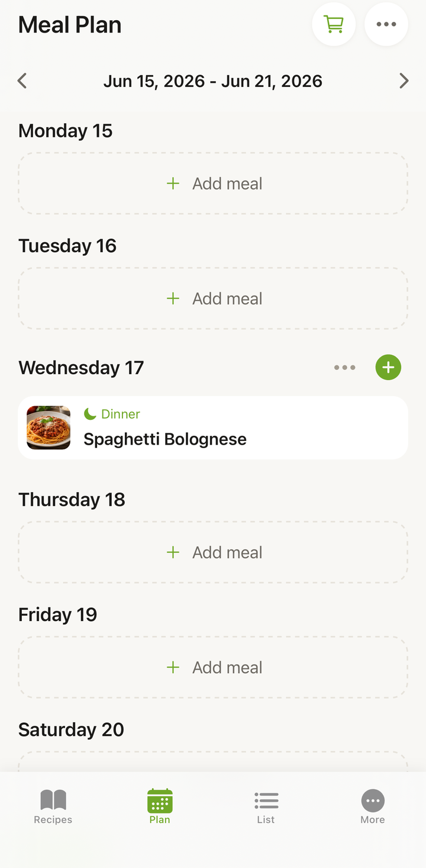This screenshot has width=426, height=868.
Task: Tap the Saturday 20 meal slot
Action: [x=213, y=761]
